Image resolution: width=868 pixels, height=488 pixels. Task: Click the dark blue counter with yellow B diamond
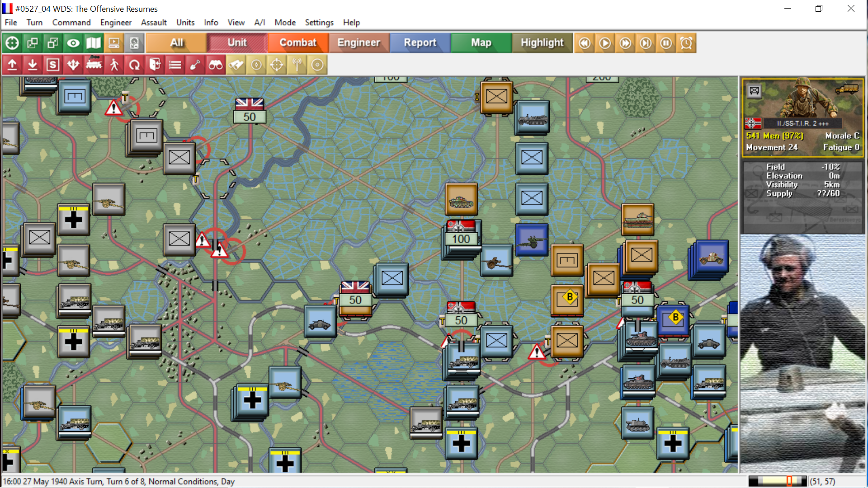673,320
